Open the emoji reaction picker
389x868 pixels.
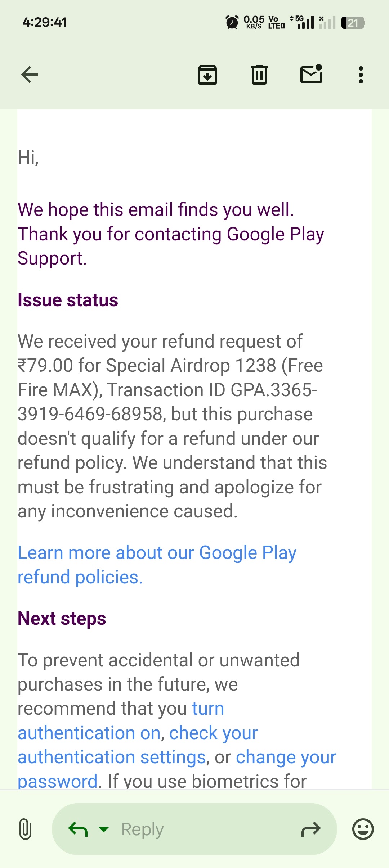tap(363, 829)
